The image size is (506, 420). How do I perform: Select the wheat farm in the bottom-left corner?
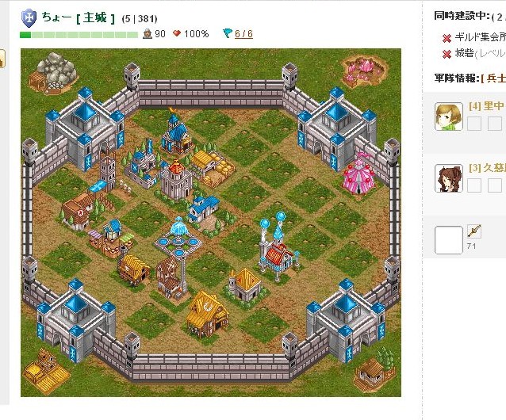(x=46, y=371)
